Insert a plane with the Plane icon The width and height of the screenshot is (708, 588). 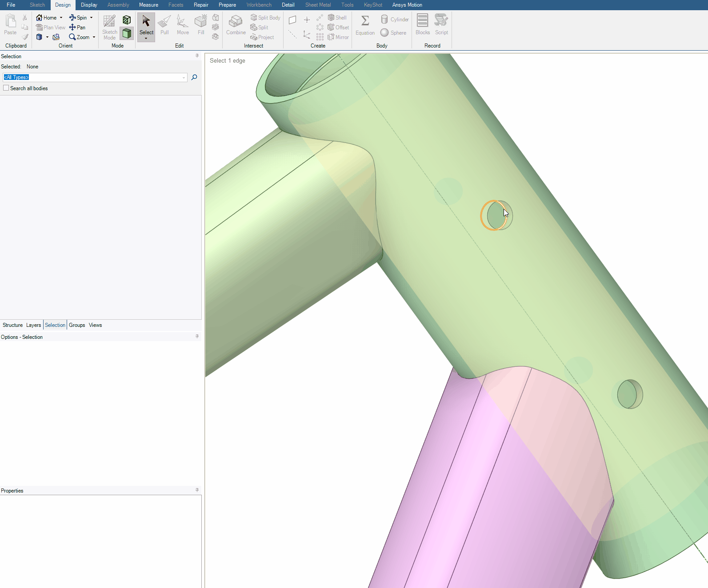pos(292,20)
